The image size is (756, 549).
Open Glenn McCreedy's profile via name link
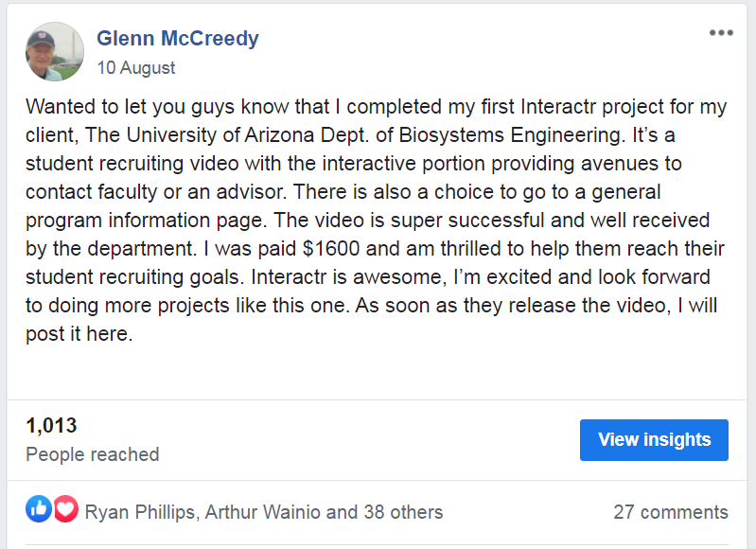(177, 39)
